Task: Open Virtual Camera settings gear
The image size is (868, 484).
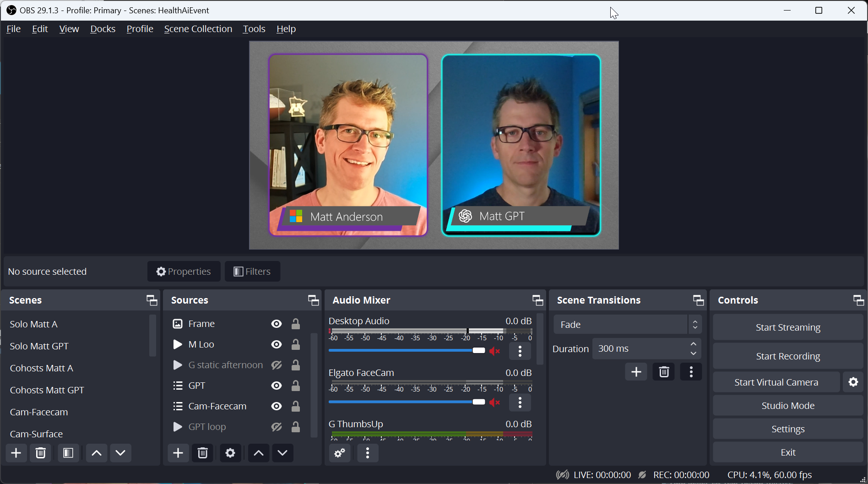Action: click(853, 382)
